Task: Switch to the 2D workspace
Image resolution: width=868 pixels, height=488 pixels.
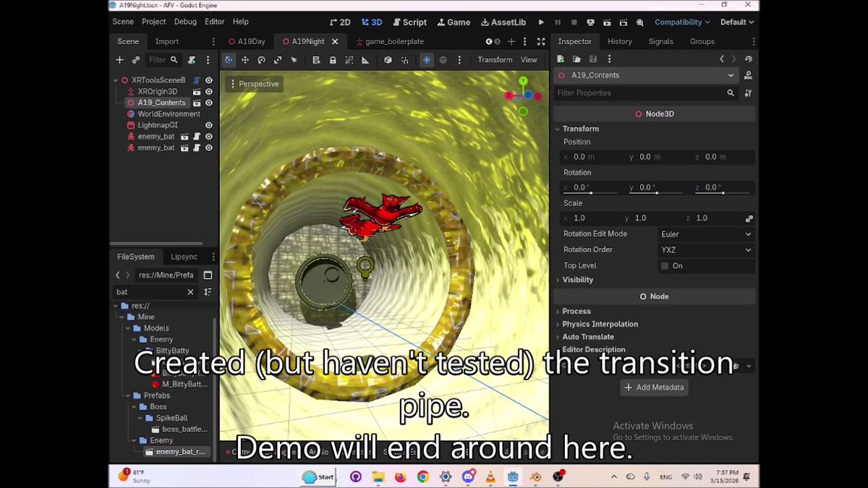Action: coord(339,22)
